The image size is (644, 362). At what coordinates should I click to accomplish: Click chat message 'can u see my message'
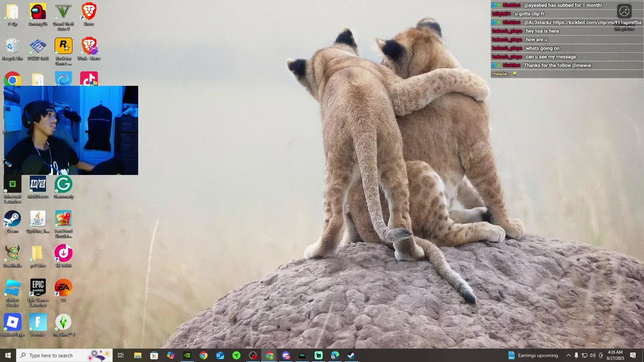coord(551,57)
